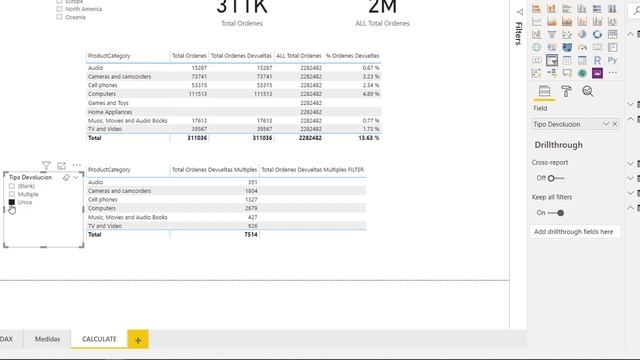Select the Ribbon chart visual
Viewport: 640px width, 360px height.
tap(612, 22)
